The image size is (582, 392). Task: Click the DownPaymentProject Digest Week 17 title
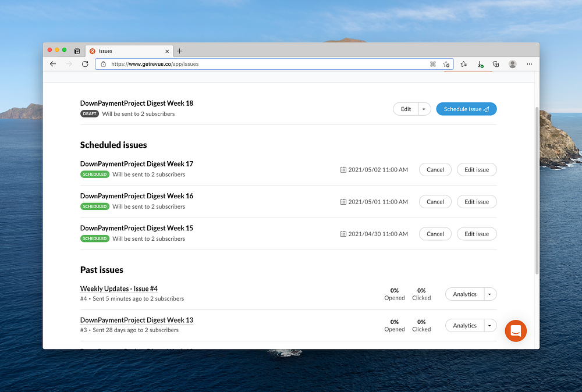tap(137, 163)
